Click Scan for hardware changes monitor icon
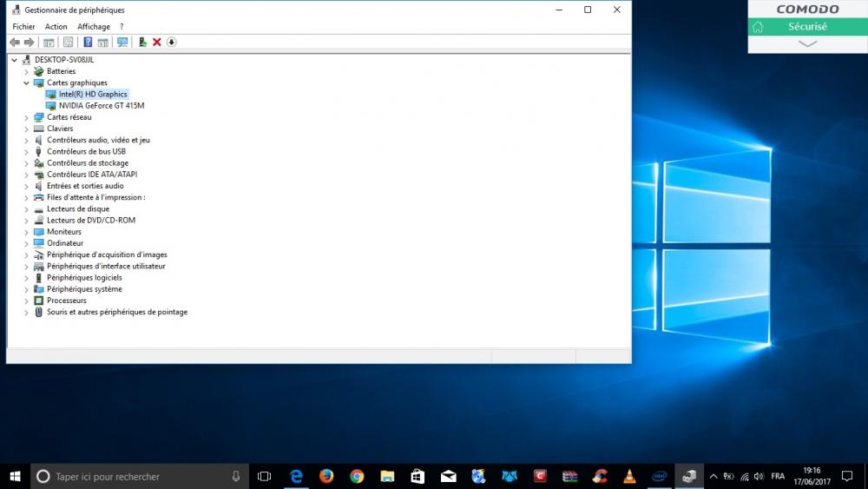The image size is (868, 489). click(122, 42)
